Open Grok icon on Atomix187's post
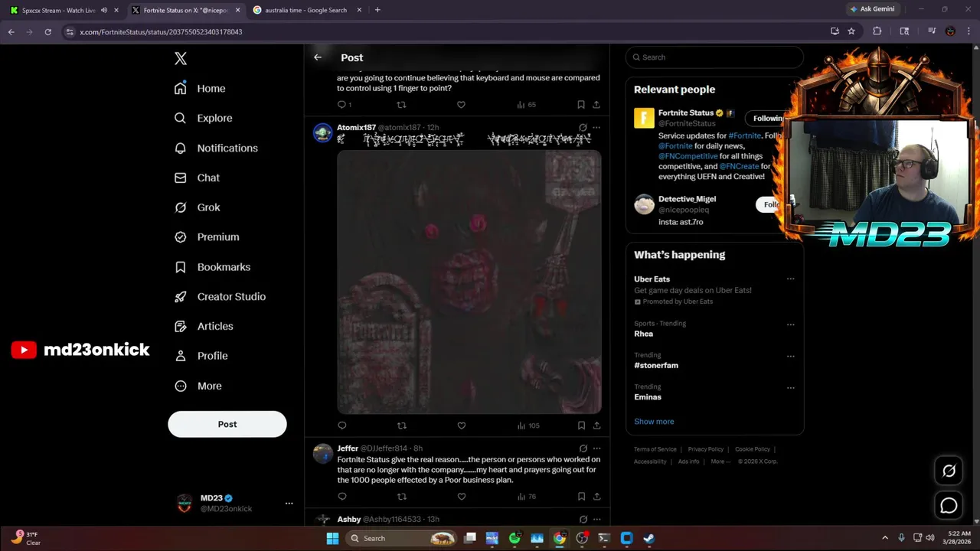The image size is (980, 551). (583, 128)
